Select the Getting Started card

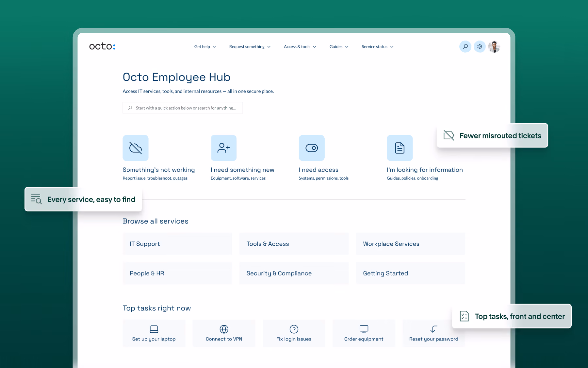tap(410, 273)
